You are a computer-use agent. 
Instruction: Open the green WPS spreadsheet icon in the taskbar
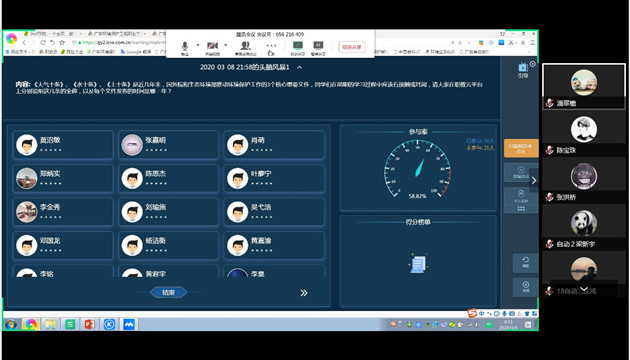tap(70, 324)
